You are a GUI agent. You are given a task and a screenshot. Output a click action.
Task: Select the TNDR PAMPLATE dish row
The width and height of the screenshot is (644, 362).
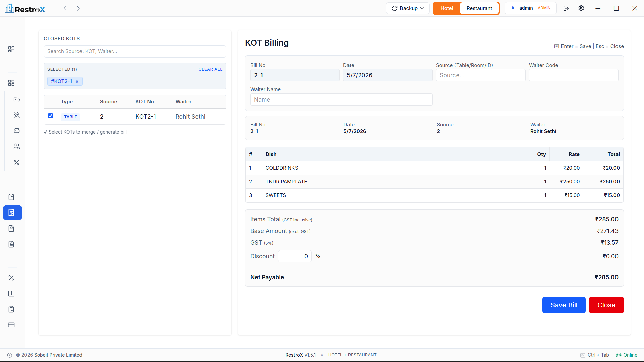tap(434, 182)
